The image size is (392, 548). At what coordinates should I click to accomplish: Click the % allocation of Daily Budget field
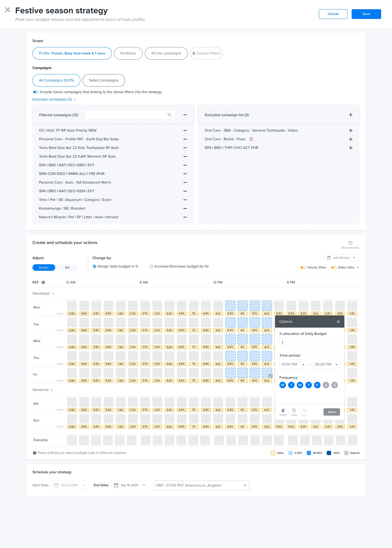(x=309, y=342)
